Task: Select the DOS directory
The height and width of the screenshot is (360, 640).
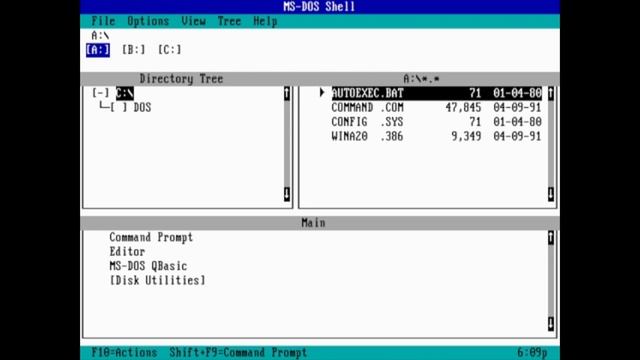Action: (x=142, y=107)
